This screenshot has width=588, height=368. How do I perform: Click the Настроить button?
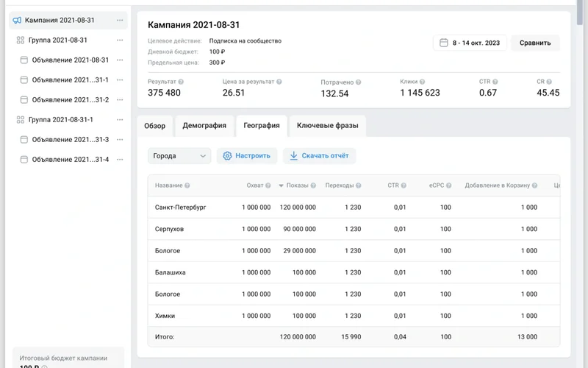coord(247,156)
